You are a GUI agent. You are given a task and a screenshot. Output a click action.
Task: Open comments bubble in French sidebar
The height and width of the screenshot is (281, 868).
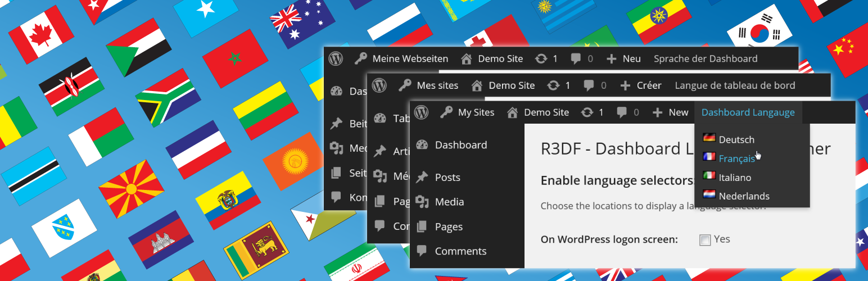tap(381, 226)
